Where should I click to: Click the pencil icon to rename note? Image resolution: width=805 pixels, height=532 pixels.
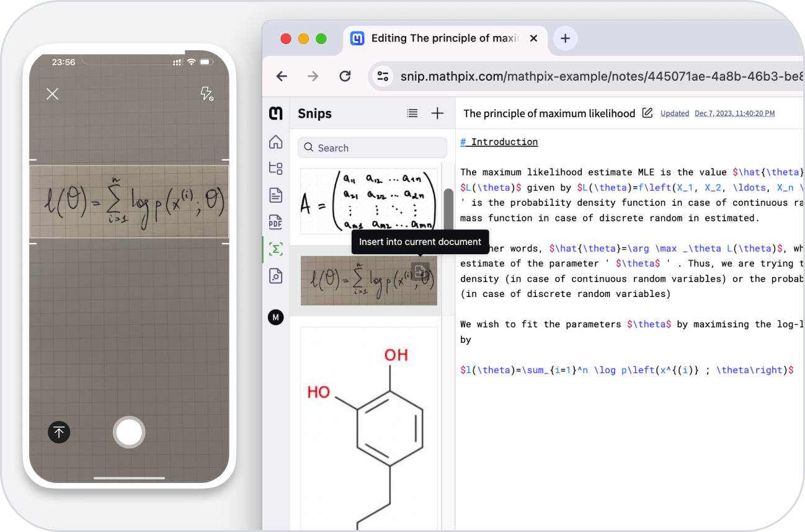tap(647, 113)
